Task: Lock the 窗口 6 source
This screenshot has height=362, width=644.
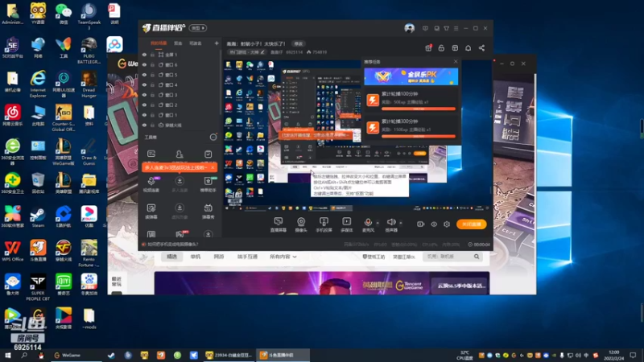Action: point(152,65)
